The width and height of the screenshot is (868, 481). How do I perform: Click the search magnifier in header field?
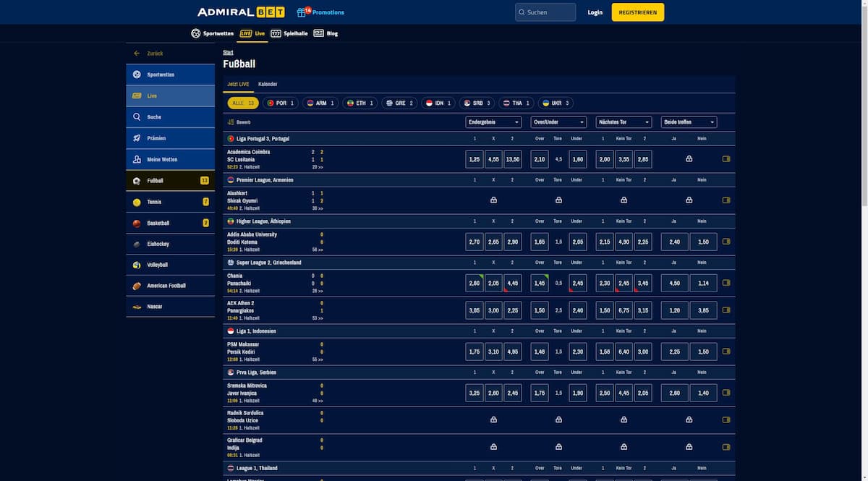click(522, 12)
